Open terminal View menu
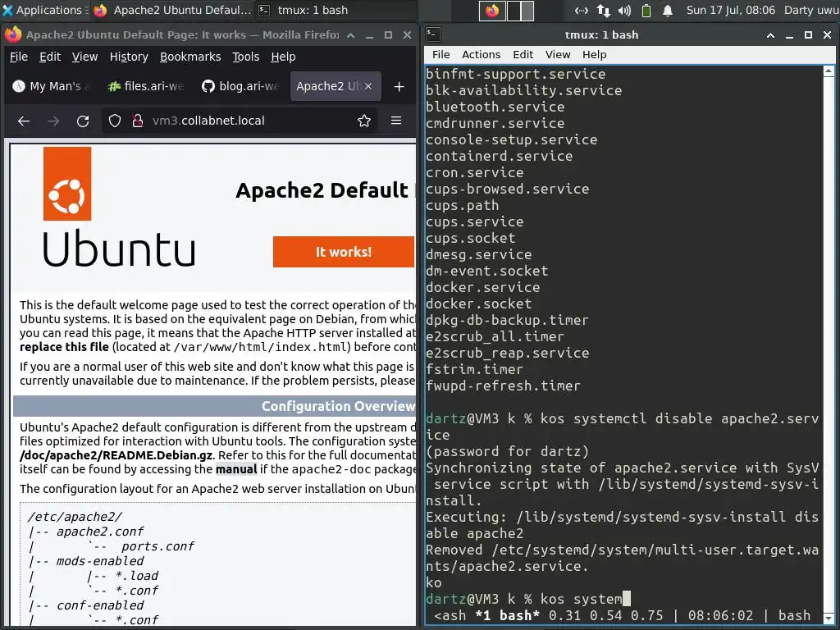 click(558, 55)
